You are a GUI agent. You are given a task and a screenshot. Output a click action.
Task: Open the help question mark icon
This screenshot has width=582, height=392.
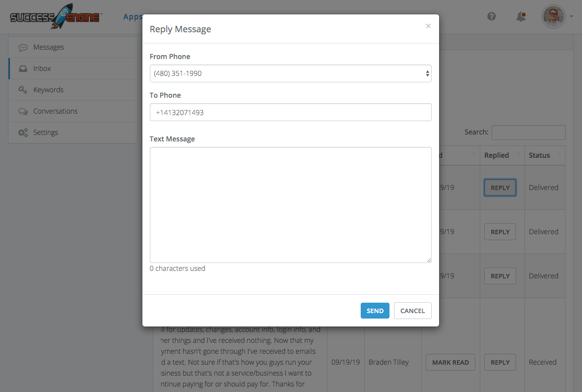tap(492, 16)
